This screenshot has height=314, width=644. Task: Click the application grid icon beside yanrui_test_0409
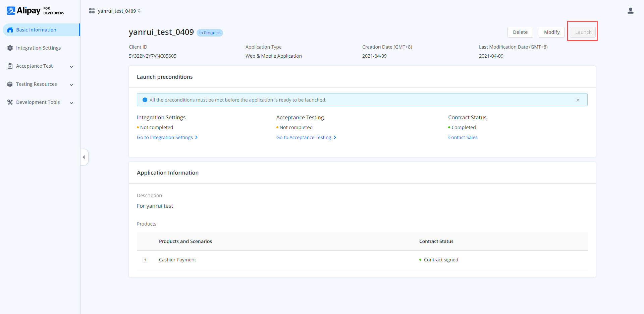click(x=92, y=11)
